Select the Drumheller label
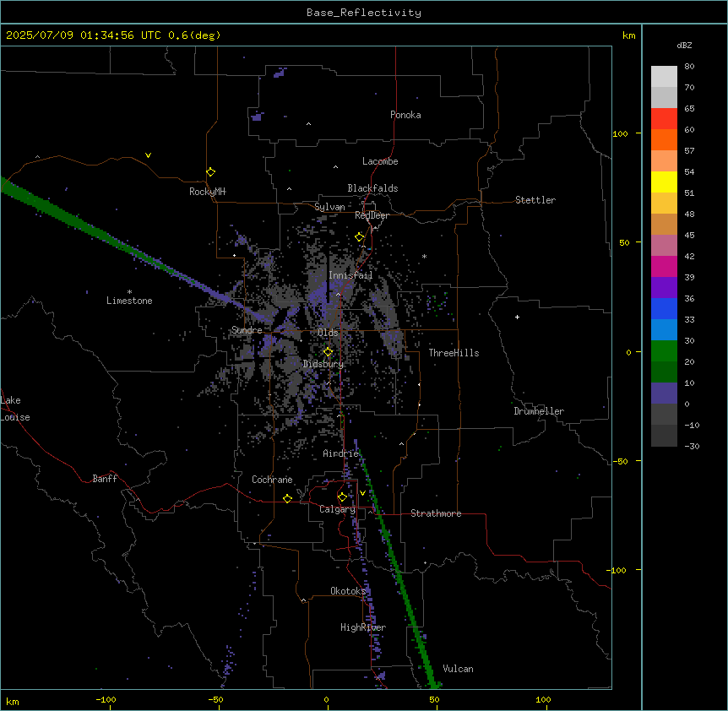The width and height of the screenshot is (728, 711). tap(539, 411)
